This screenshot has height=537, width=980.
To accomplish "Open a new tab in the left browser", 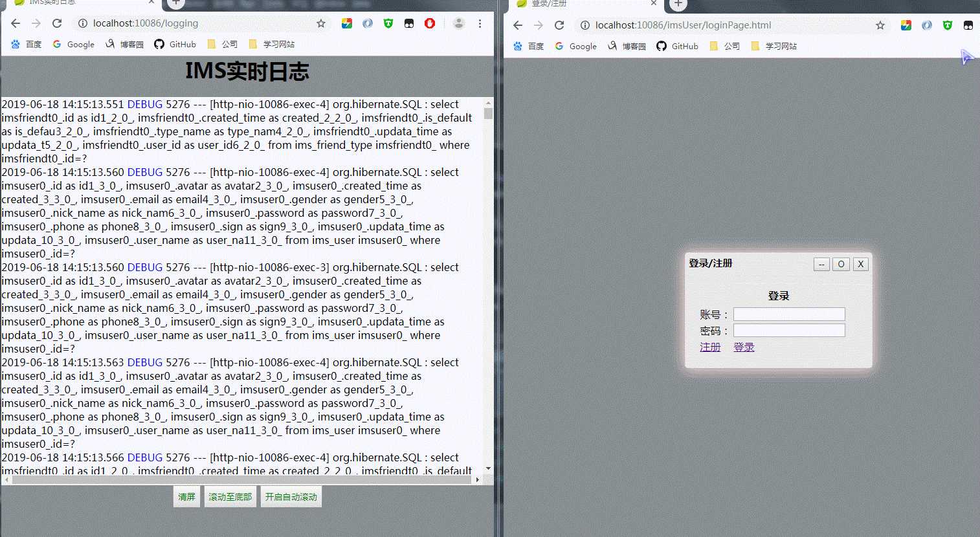I will [x=175, y=3].
